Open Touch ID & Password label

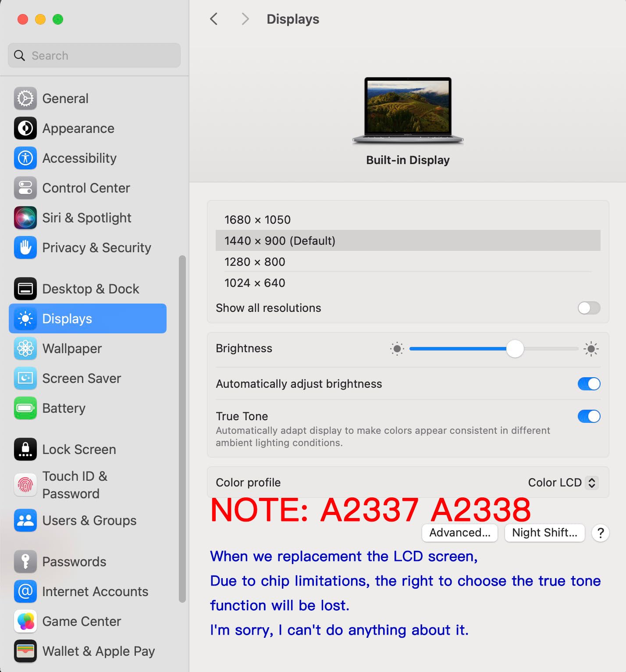pos(75,485)
